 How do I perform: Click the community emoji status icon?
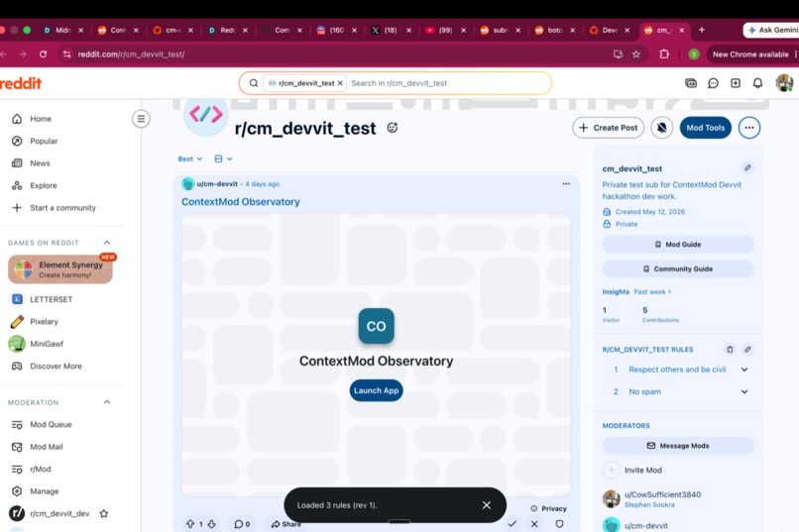[x=392, y=128]
